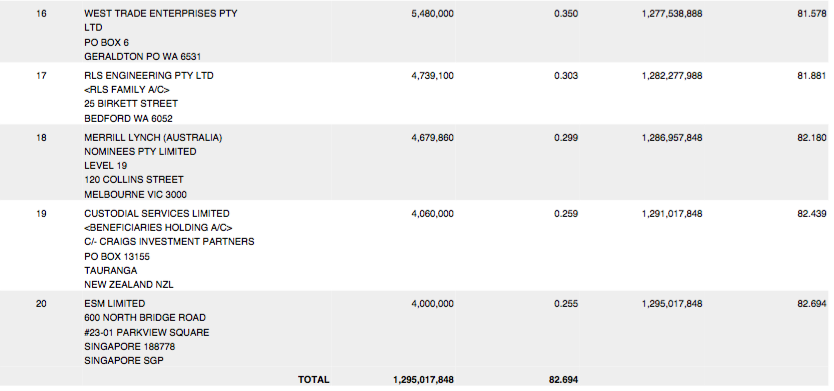This screenshot has height=391, width=834.
Task: Select the total shares 1,295,017,848
Action: click(423, 380)
